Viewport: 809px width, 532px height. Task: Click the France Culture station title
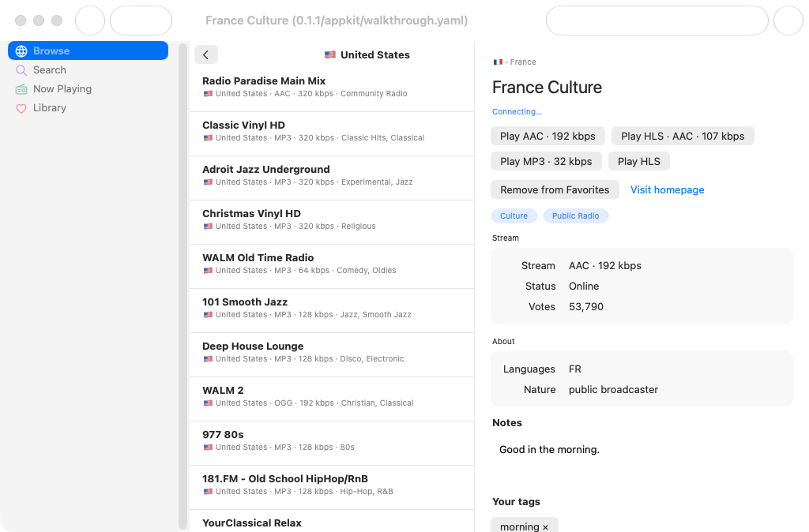(547, 87)
